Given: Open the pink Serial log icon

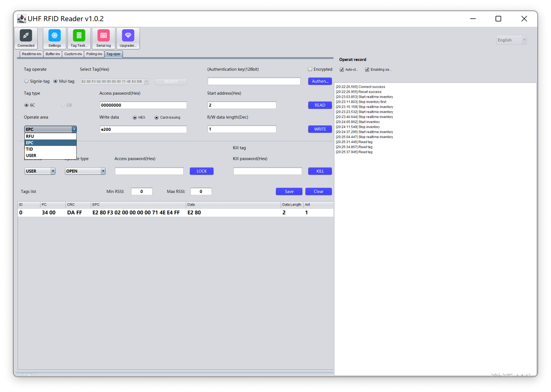Looking at the screenshot, I should click(x=103, y=38).
